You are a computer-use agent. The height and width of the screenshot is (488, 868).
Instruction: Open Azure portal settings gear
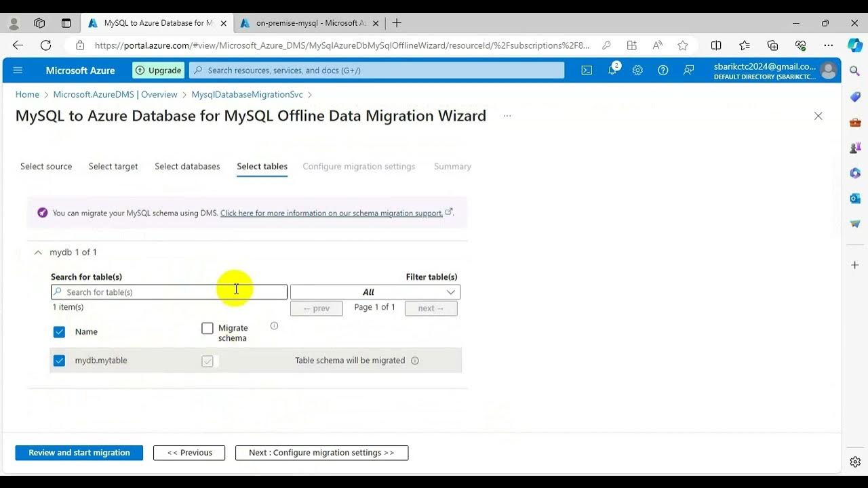tap(637, 70)
